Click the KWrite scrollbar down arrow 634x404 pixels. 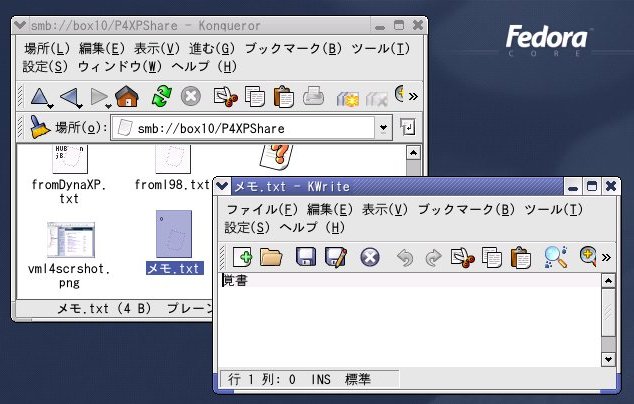[609, 359]
